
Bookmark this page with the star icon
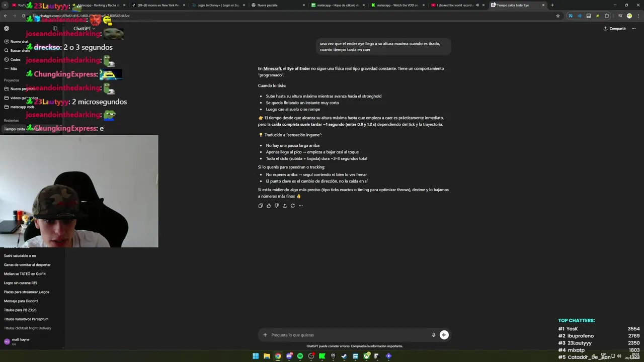pyautogui.click(x=558, y=16)
